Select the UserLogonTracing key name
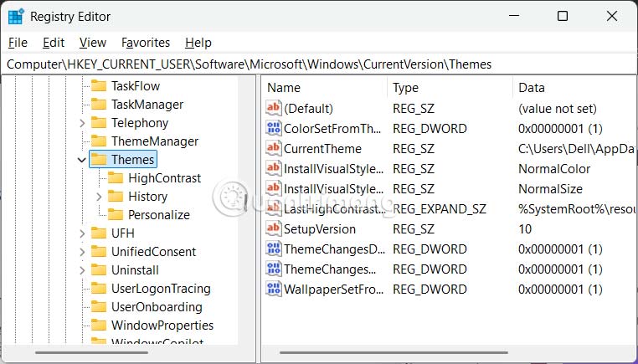Viewport: 638px width, 364px height. (x=161, y=289)
